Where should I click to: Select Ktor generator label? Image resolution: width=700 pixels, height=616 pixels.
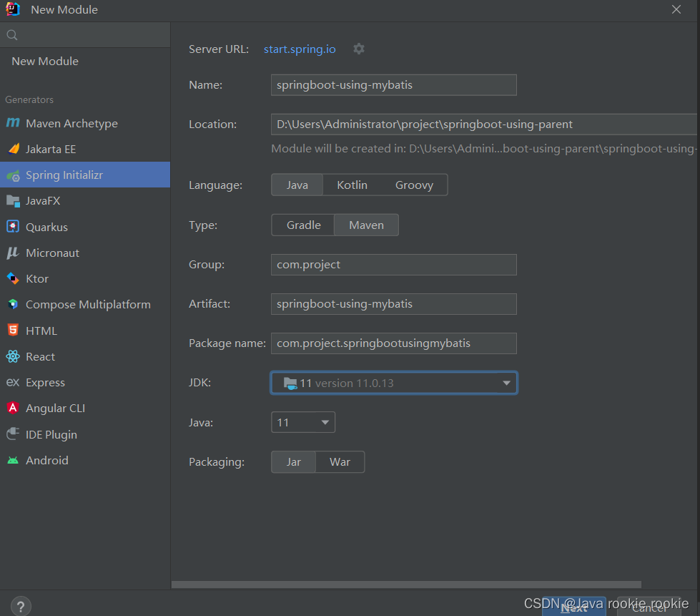click(37, 279)
